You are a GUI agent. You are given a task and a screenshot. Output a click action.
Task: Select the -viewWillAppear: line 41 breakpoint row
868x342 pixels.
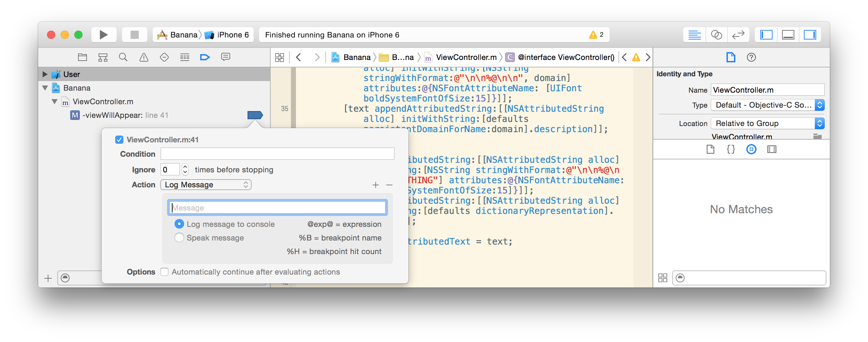coord(154,115)
